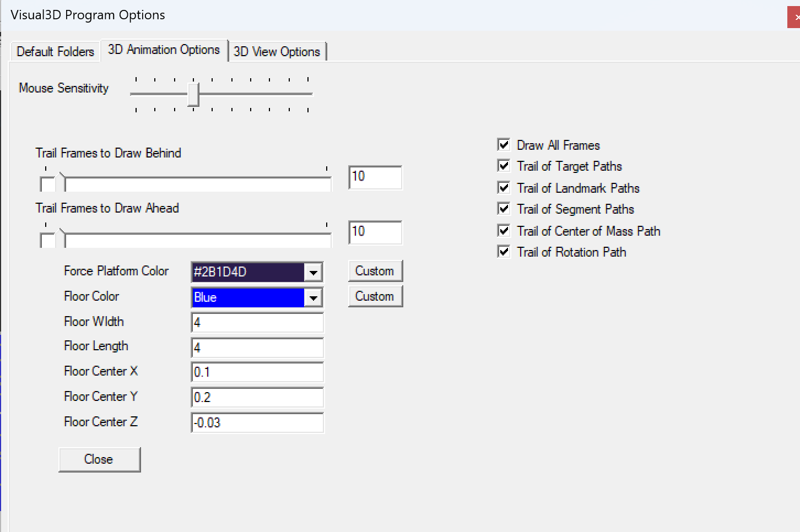Uncheck Trail of Center of Mass Path

click(x=504, y=231)
